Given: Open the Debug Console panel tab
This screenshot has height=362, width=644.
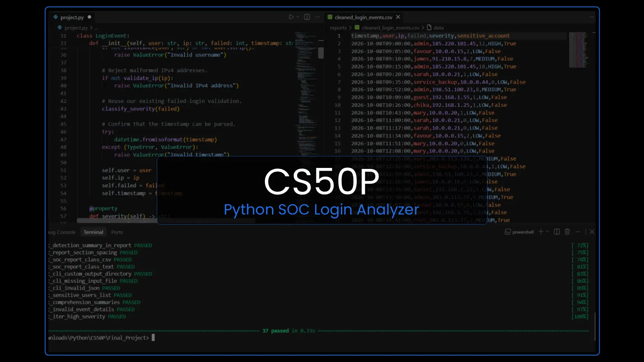Looking at the screenshot, I should tap(62, 232).
